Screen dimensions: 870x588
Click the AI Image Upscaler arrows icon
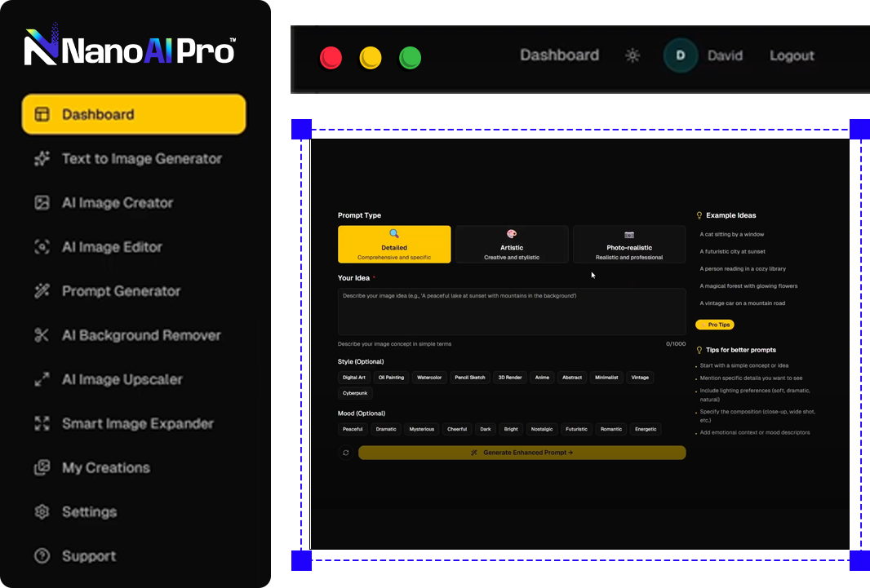coord(42,379)
